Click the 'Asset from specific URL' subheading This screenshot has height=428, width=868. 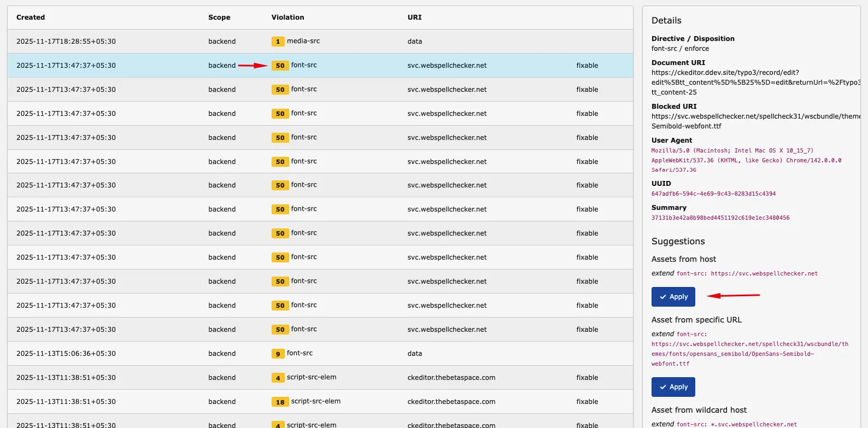click(x=696, y=320)
